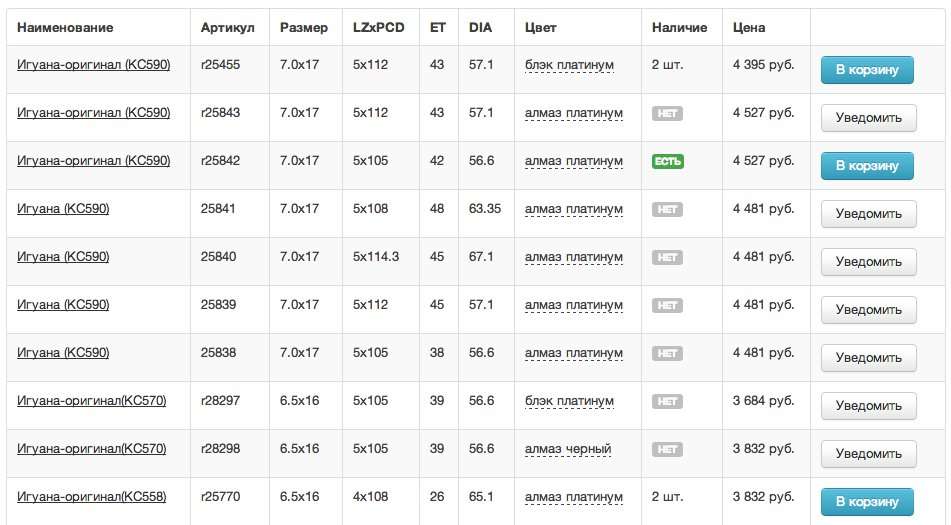
Task: Click НЕТ badge for item 25838
Action: click(x=667, y=353)
